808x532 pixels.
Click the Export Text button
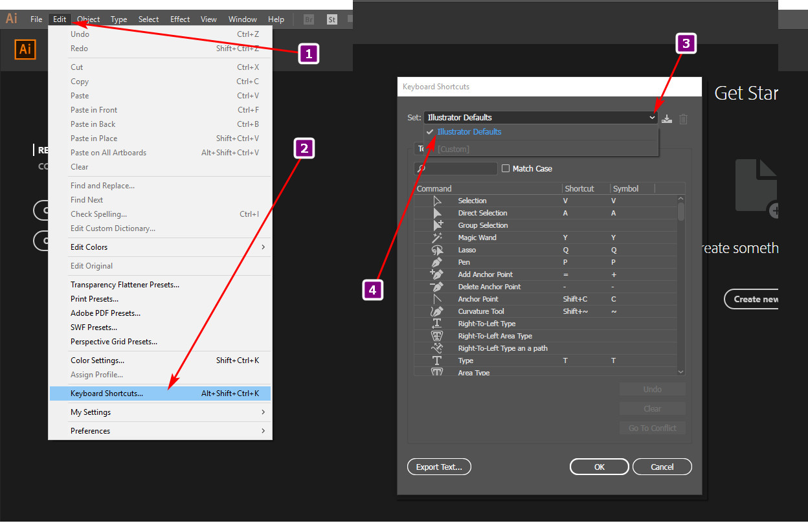pyautogui.click(x=439, y=467)
